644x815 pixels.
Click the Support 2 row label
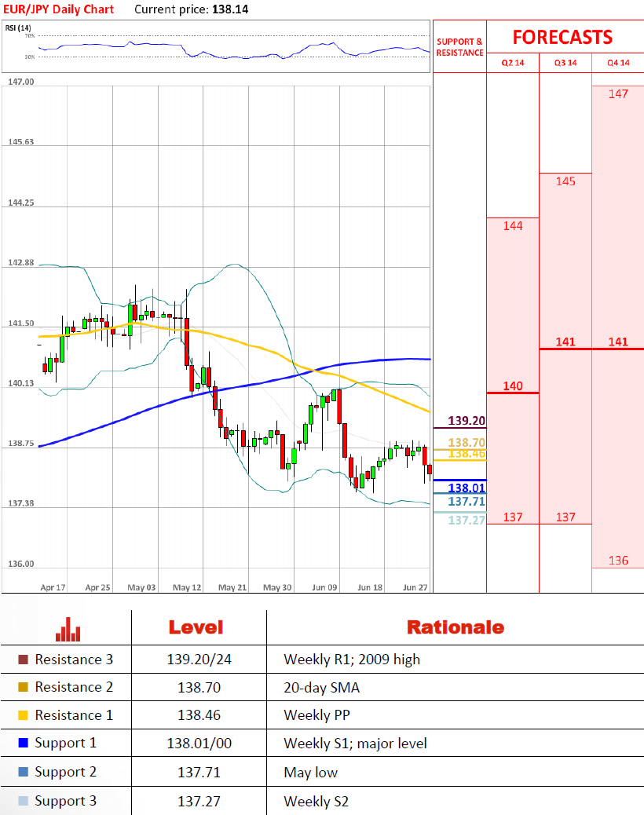tap(65, 773)
